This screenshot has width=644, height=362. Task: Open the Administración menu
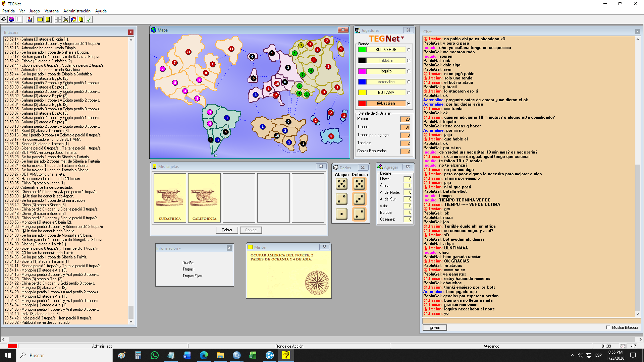(x=77, y=11)
